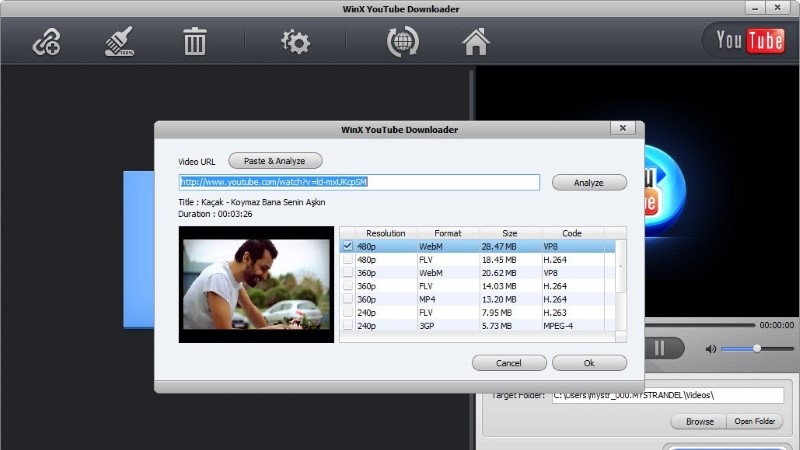Screen dimensions: 800x450
Task: Click the Video URL input field
Action: point(359,182)
